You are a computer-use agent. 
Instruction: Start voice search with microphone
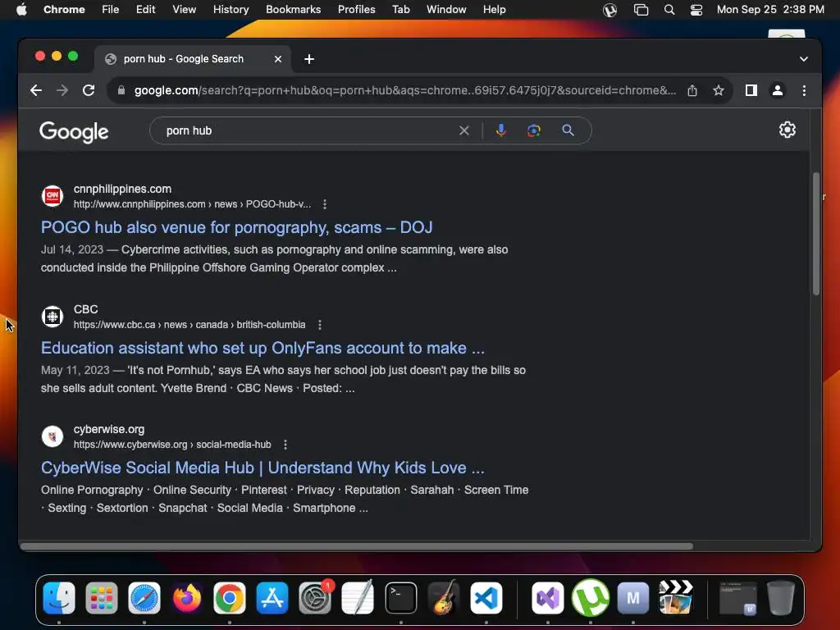click(501, 130)
